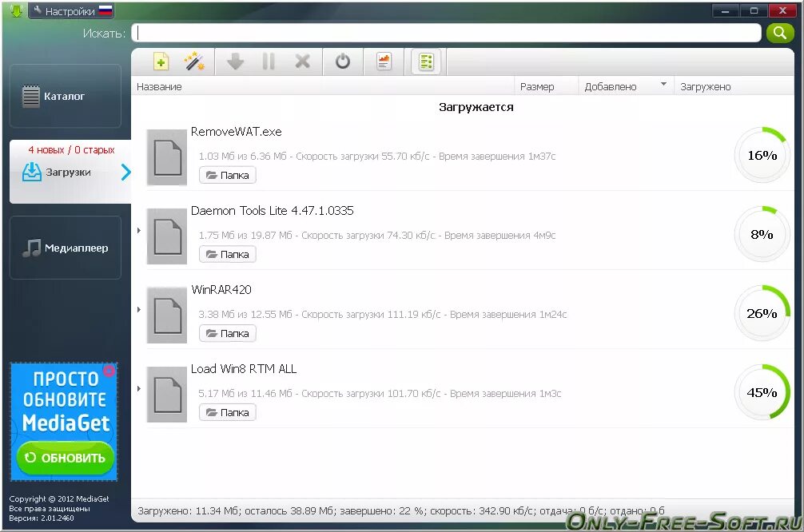This screenshot has height=532, width=804.
Task: Click the Загружается group header
Action: point(476,106)
